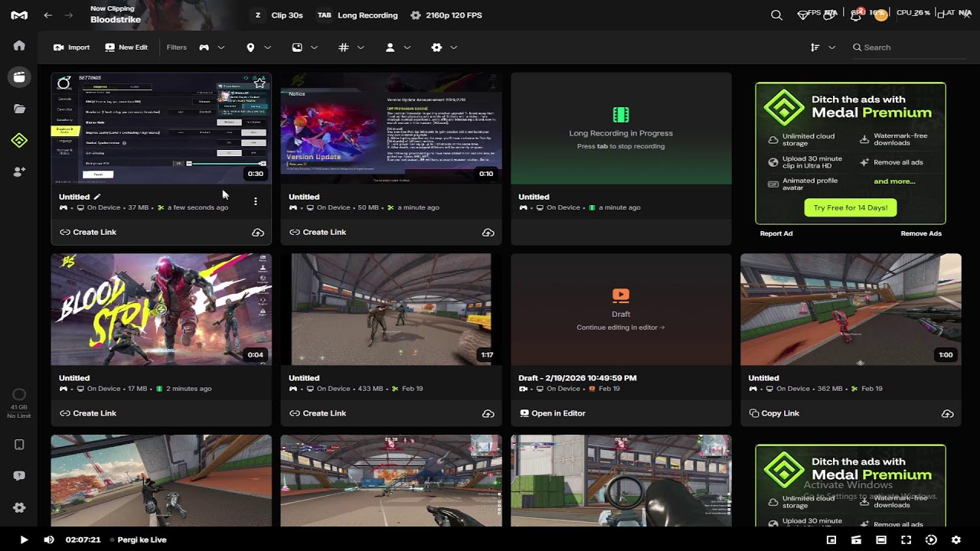Open the mobile device icon in the sidebar
The height and width of the screenshot is (551, 980).
19,445
